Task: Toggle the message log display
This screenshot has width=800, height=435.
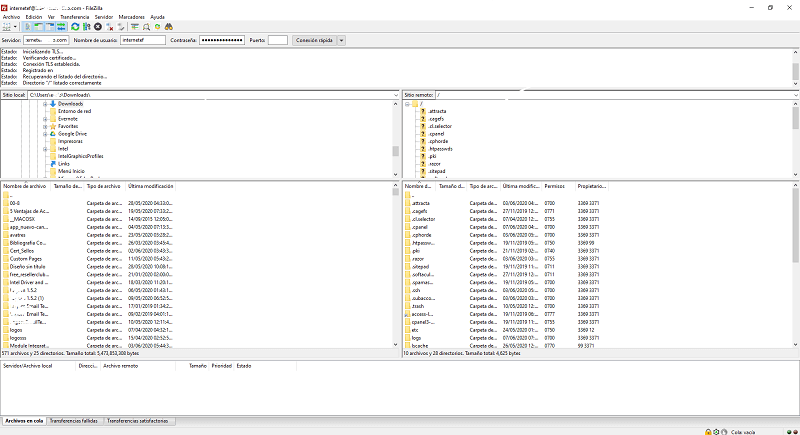Action: pyautogui.click(x=28, y=27)
